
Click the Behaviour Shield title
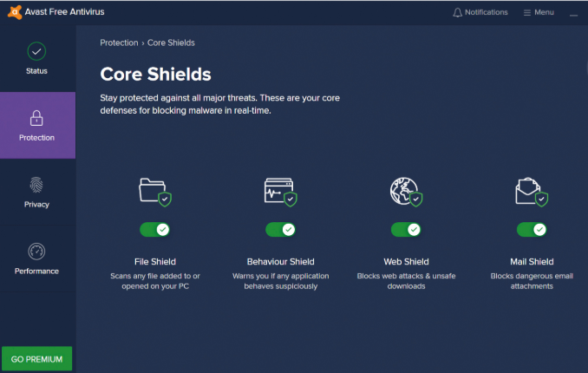pyautogui.click(x=280, y=262)
